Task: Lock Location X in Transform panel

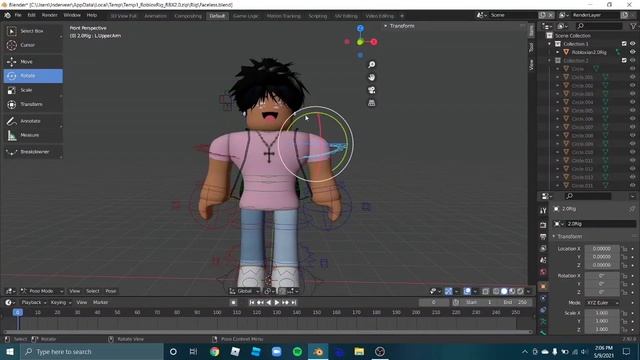Action: pyautogui.click(x=624, y=249)
